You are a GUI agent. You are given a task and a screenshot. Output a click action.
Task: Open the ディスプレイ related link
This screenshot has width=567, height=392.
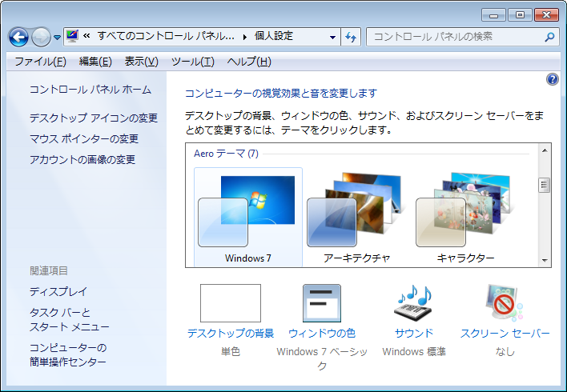(58, 291)
